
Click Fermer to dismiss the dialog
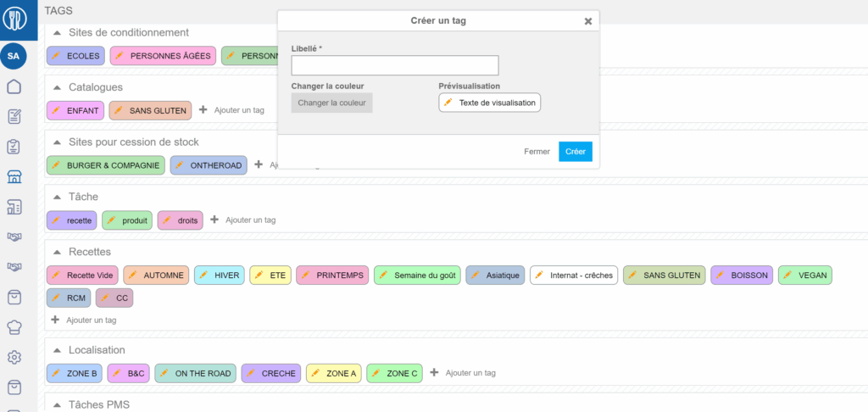coord(537,152)
